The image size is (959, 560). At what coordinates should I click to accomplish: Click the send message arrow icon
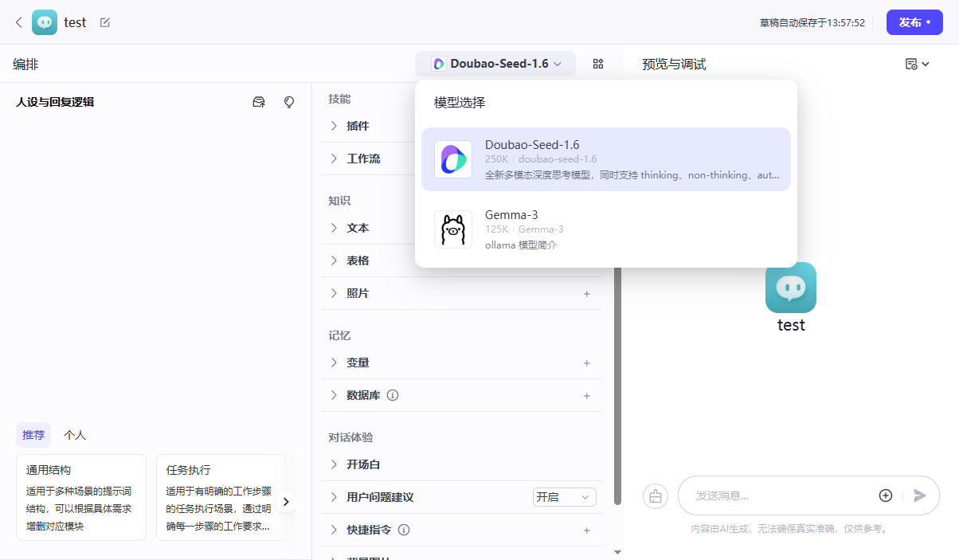(919, 495)
